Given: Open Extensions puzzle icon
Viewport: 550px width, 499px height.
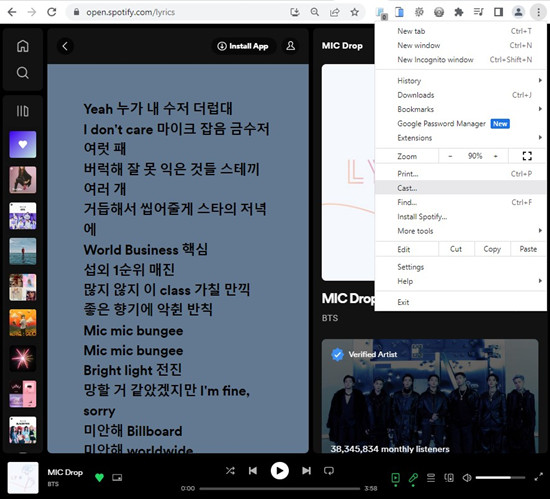Looking at the screenshot, I should (458, 12).
